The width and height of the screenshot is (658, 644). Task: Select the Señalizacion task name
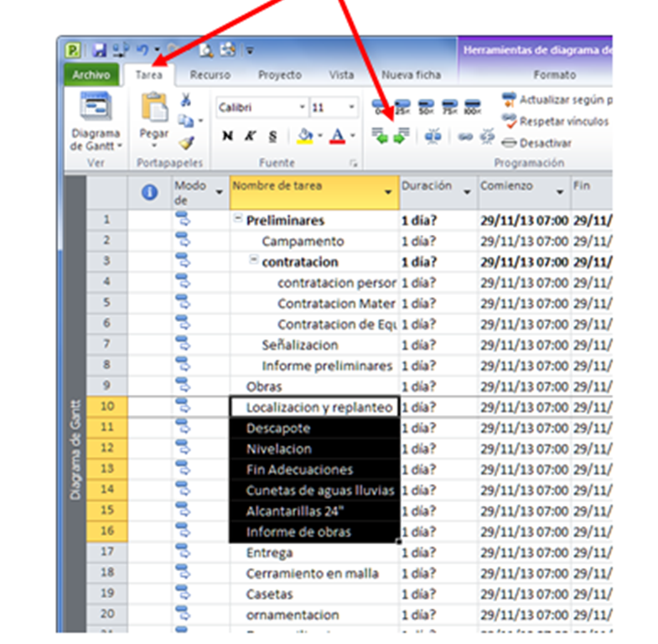300,345
